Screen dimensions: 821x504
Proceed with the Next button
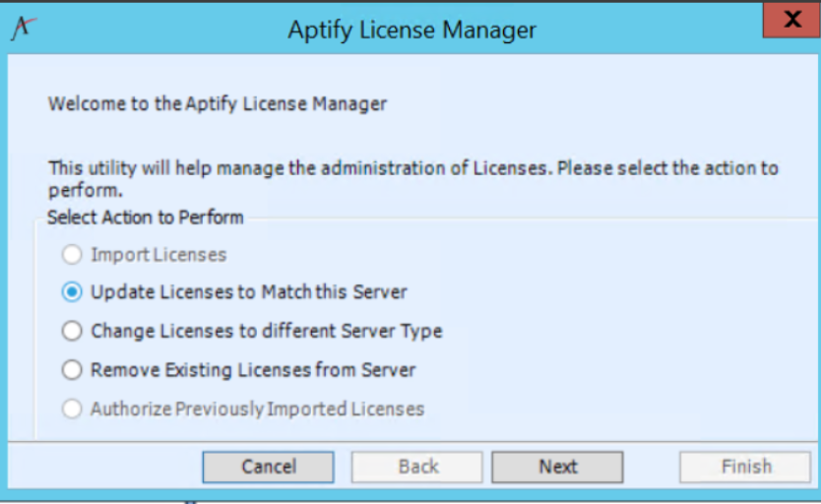click(x=557, y=467)
